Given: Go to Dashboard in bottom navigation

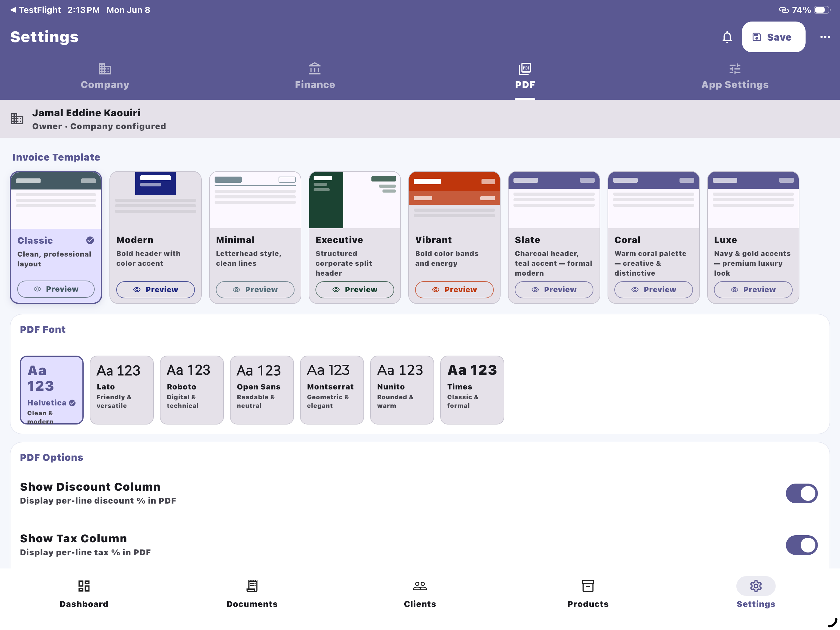Looking at the screenshot, I should pos(84,593).
